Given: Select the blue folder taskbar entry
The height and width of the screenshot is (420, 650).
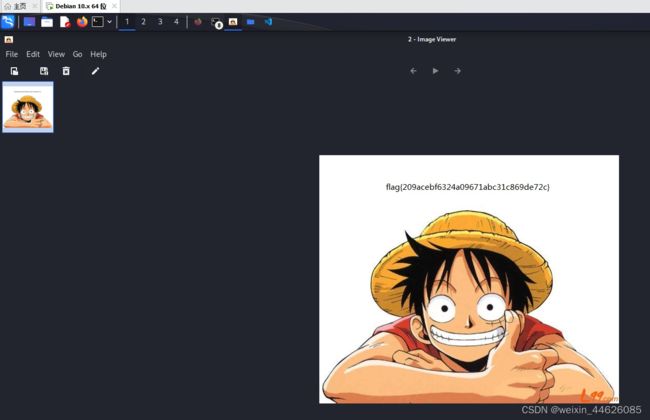Looking at the screenshot, I should [250, 22].
